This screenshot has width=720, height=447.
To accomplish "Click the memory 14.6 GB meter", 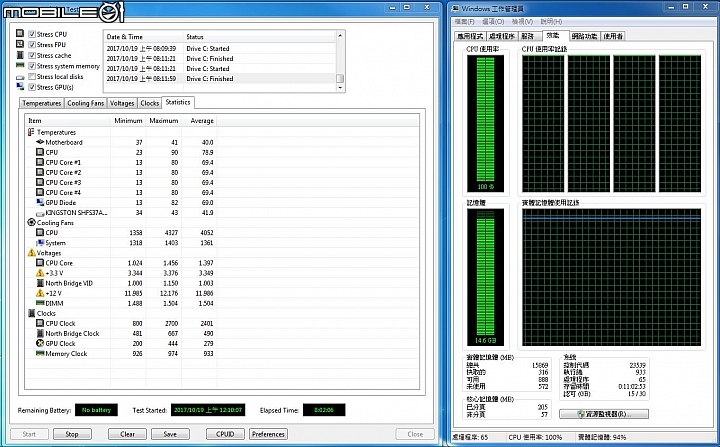I will tap(485, 277).
